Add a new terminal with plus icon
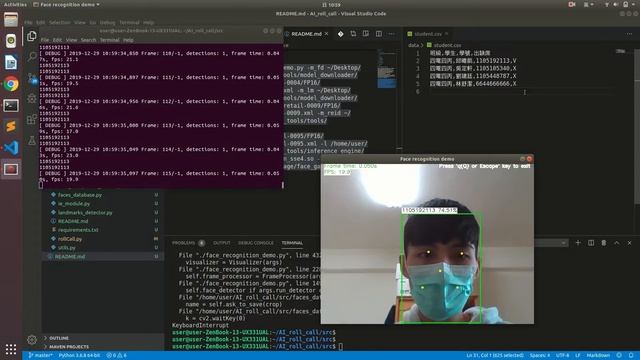Screen dimensions: 640x360 578,243
